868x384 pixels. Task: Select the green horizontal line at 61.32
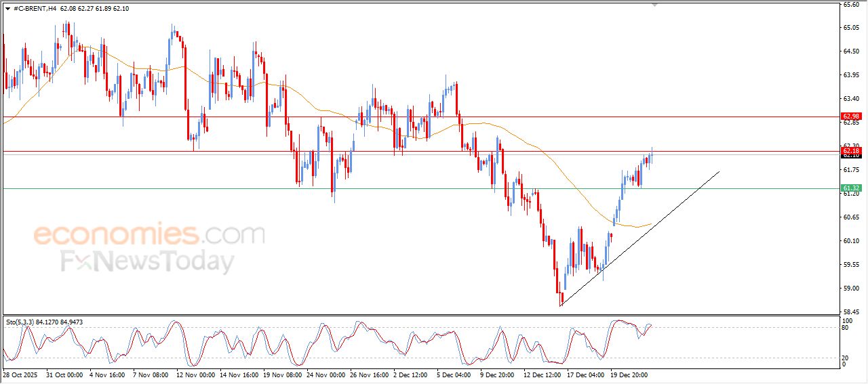tap(420, 188)
